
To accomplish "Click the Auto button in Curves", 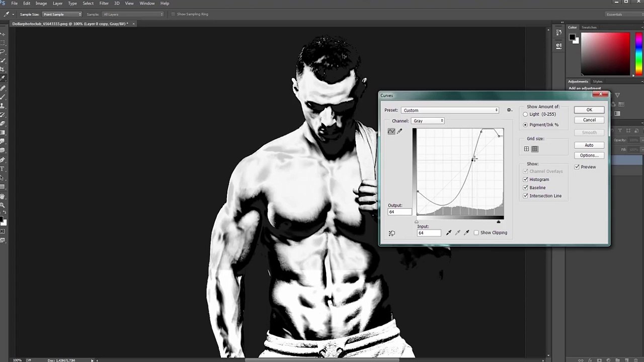I will (x=589, y=145).
